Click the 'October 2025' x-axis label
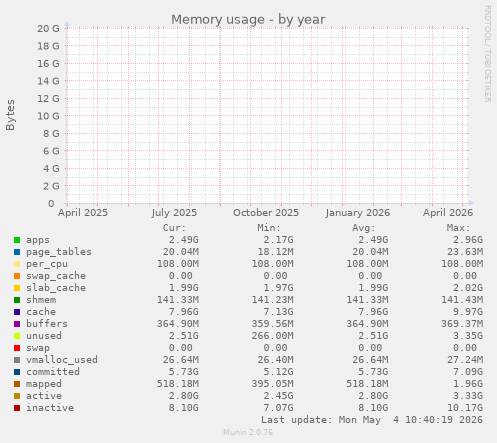This screenshot has width=497, height=443. point(266,213)
